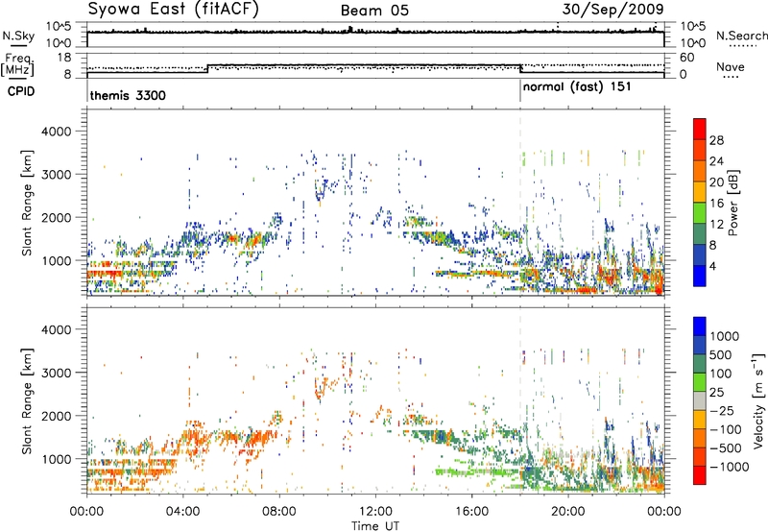768x532 pixels.
Task: Click the '12:00' time axis label
Action: point(375,512)
